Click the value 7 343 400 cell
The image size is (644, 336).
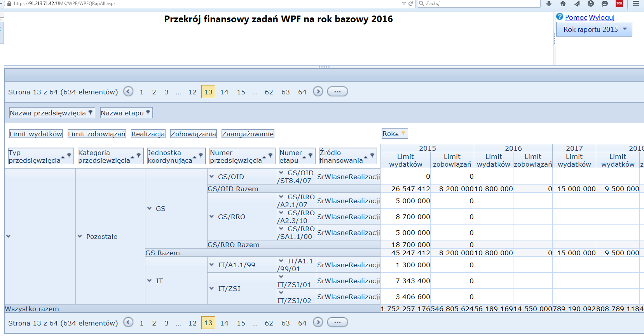pos(405,280)
